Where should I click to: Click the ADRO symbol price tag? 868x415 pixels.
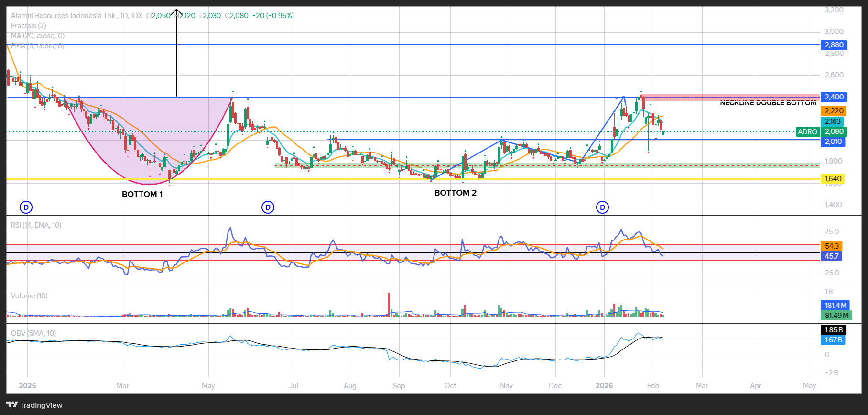807,132
